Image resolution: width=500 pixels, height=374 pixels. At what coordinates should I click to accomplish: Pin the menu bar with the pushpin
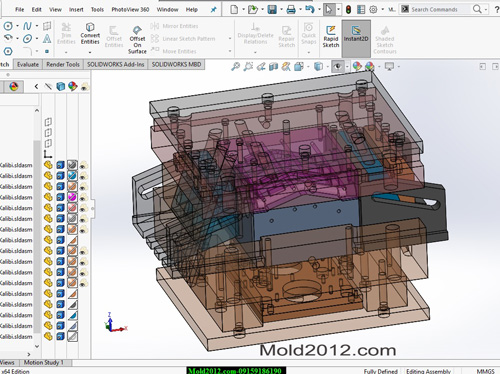pyautogui.click(x=213, y=10)
